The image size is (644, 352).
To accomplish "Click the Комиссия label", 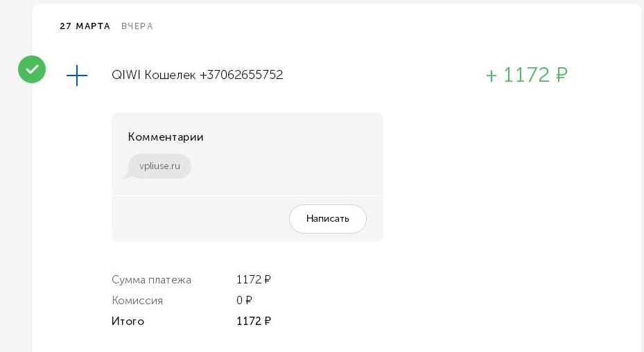I will [137, 301].
